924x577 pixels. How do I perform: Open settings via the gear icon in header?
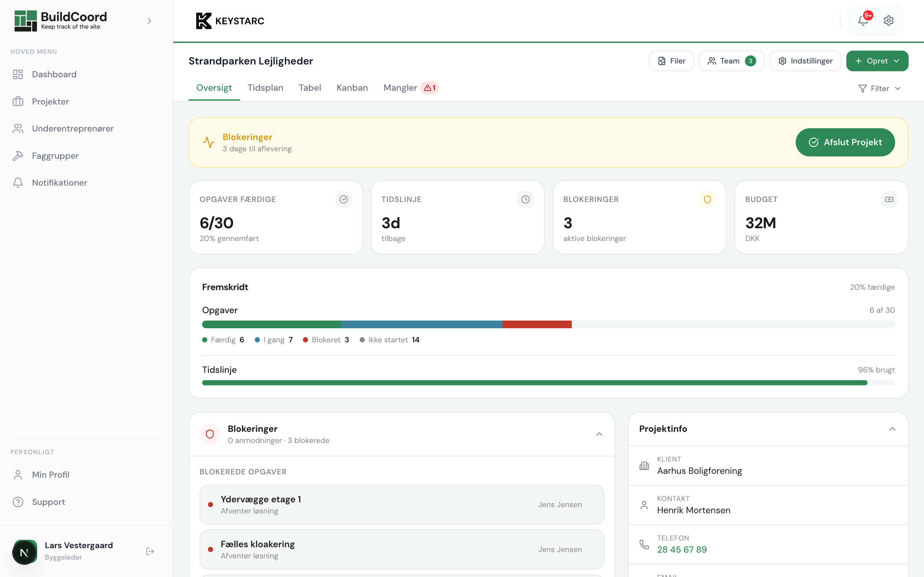pyautogui.click(x=889, y=20)
